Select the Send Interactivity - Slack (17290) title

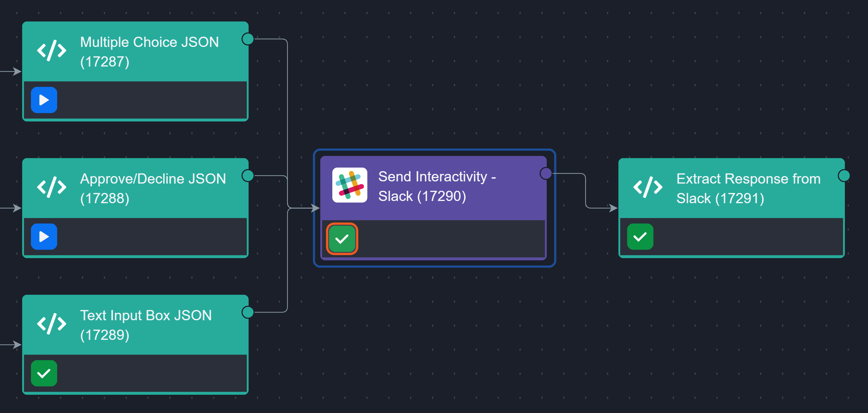(436, 186)
